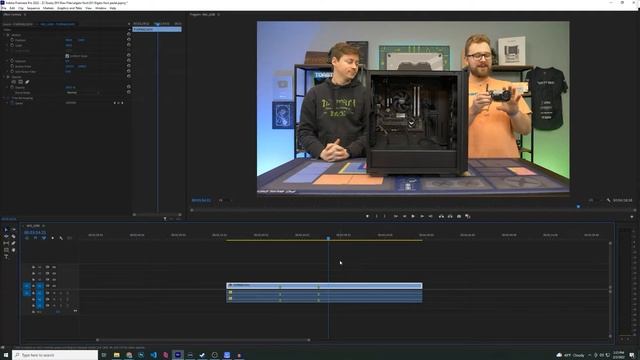This screenshot has height=360, width=640.
Task: Expand the Rotation property
Action: (x=7, y=61)
